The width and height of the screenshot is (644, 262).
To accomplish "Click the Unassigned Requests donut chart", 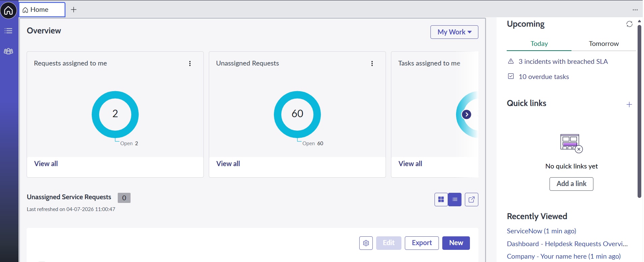I will 297,114.
